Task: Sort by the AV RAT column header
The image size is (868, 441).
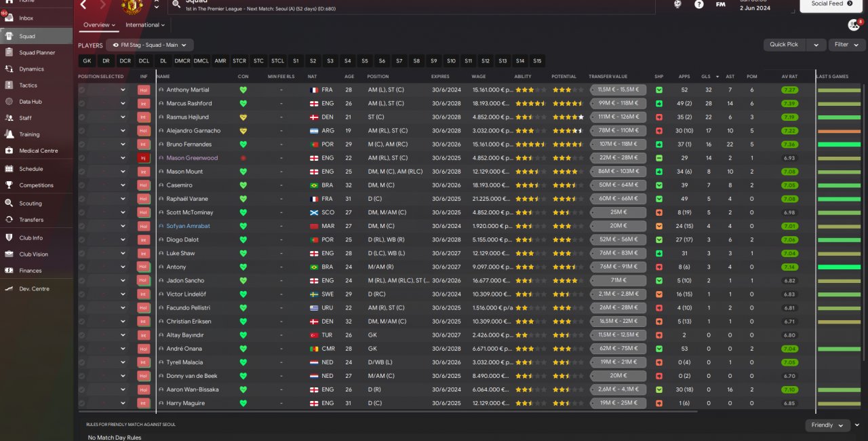Action: pyautogui.click(x=789, y=77)
